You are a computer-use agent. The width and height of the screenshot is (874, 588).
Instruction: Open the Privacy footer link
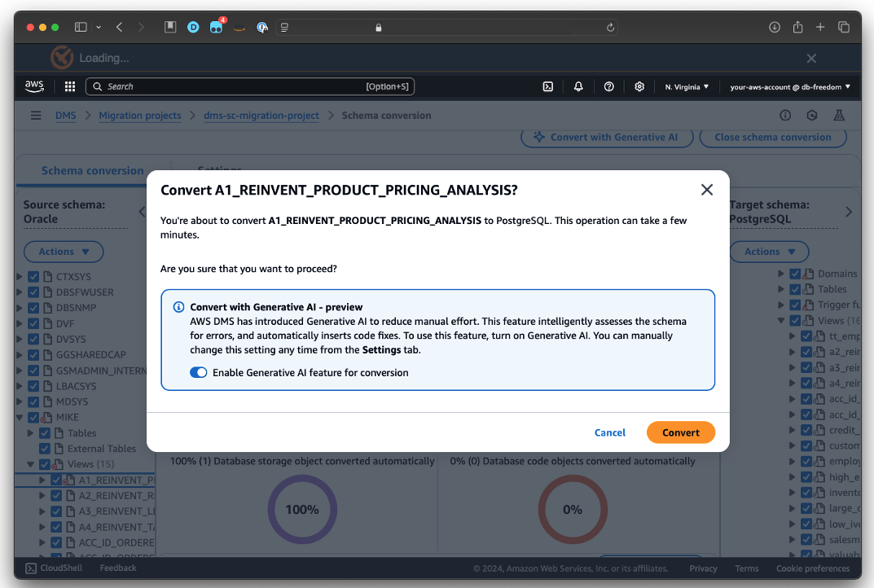pos(703,568)
